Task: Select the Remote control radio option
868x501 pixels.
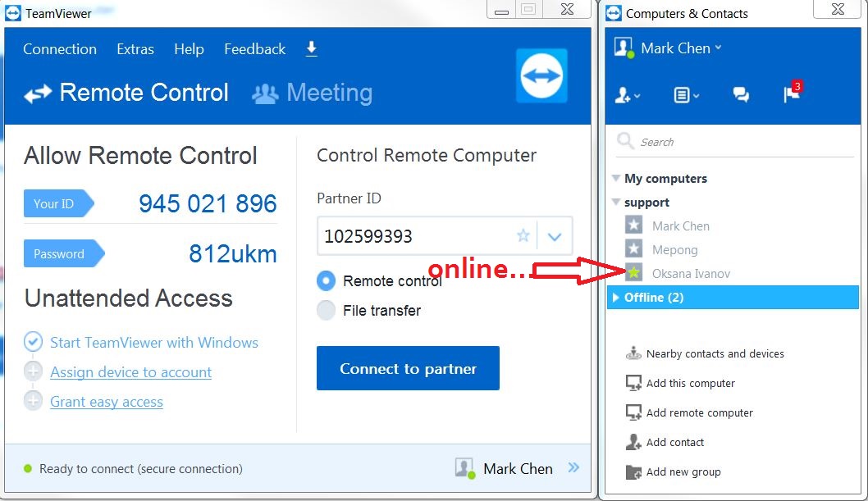Action: point(326,281)
